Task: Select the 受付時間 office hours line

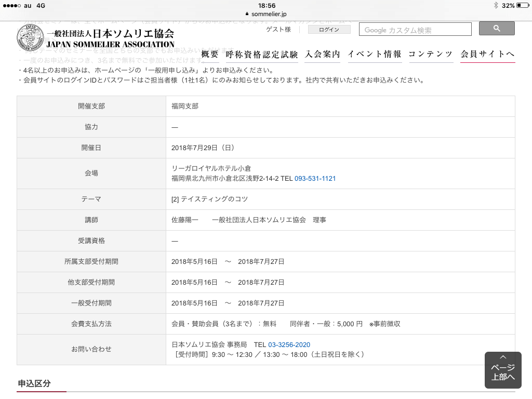Action: [x=270, y=354]
